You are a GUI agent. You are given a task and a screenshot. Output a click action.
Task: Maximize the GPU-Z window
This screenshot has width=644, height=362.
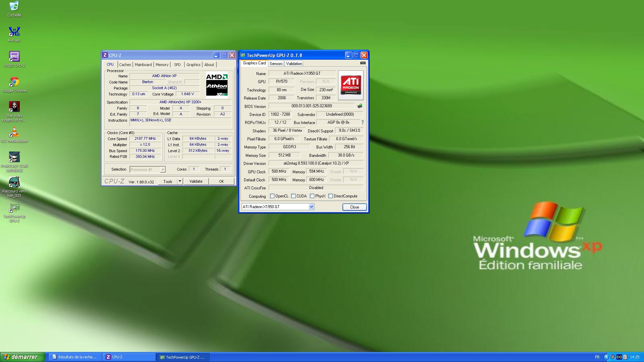[x=356, y=55]
